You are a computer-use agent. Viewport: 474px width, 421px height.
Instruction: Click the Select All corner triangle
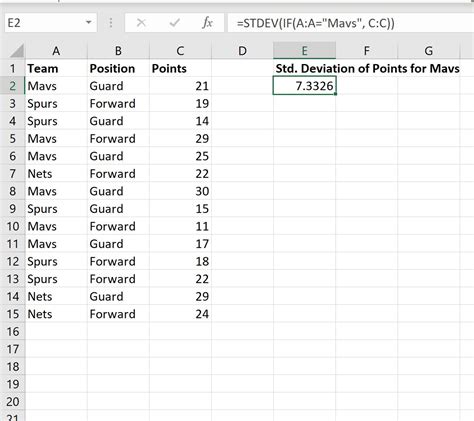(x=17, y=50)
